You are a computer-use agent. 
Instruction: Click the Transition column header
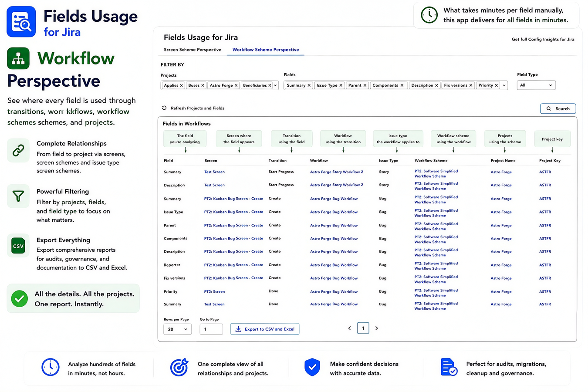277,161
